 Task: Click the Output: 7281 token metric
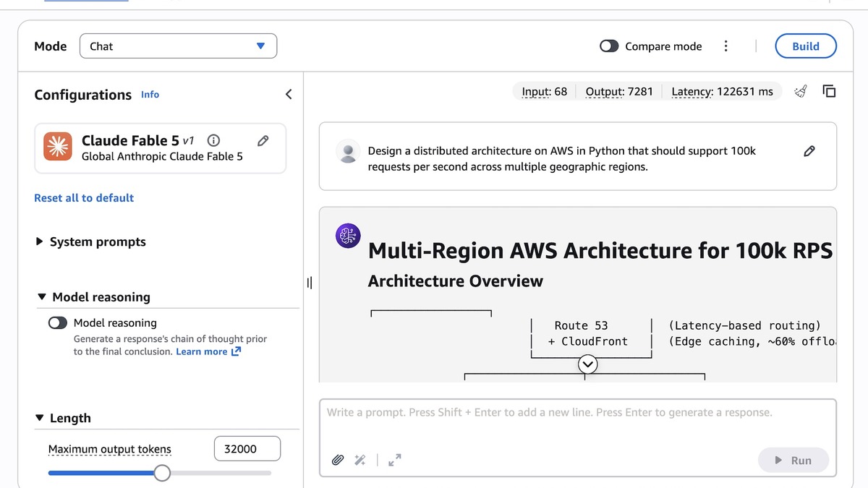click(619, 92)
